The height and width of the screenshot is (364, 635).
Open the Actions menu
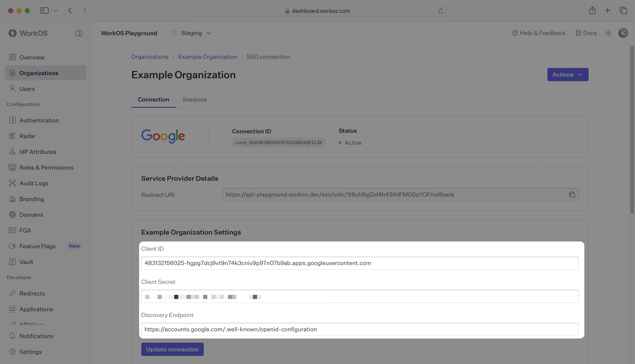(567, 74)
